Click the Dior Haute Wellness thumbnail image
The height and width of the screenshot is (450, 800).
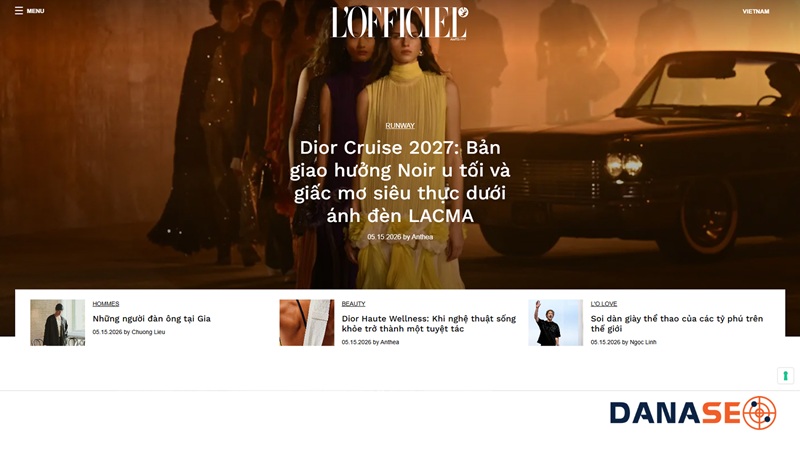point(307,322)
